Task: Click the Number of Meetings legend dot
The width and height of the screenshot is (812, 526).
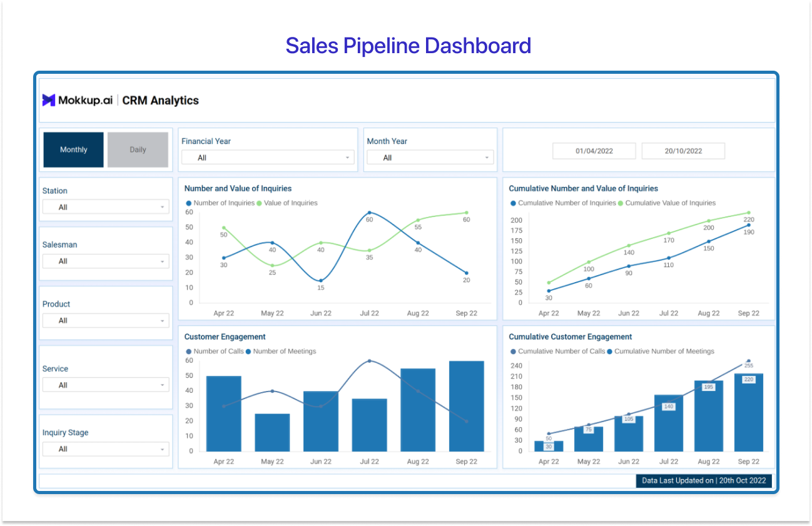Action: 248,352
